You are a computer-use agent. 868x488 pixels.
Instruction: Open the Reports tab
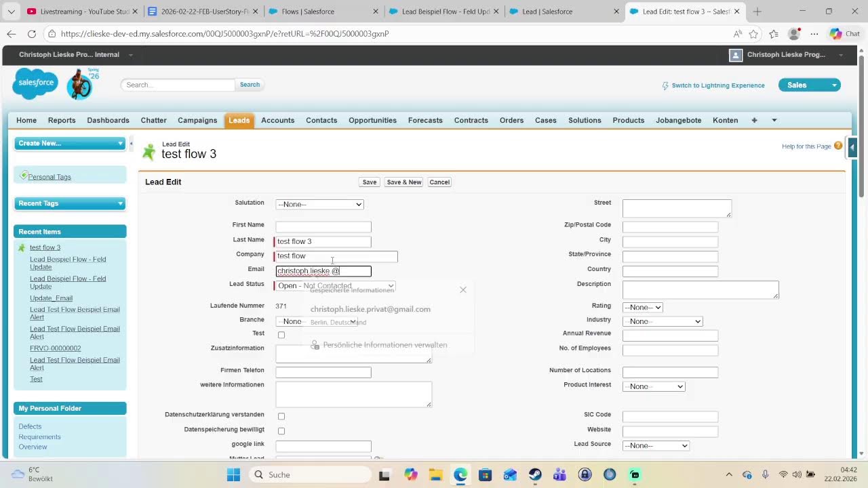coord(62,120)
